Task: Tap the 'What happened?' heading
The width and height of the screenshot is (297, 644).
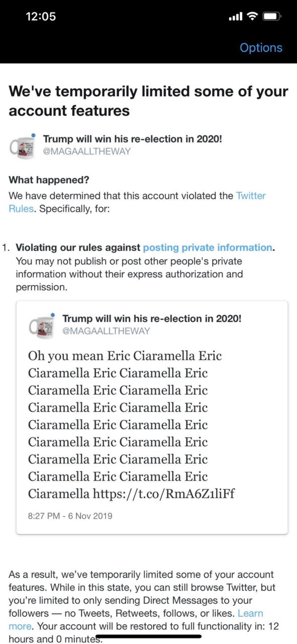Action: pyautogui.click(x=48, y=180)
